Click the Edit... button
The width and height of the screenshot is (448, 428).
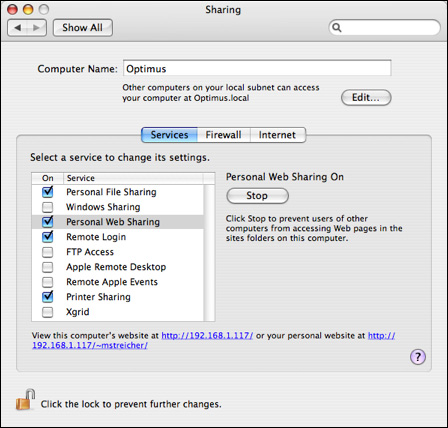pyautogui.click(x=366, y=98)
